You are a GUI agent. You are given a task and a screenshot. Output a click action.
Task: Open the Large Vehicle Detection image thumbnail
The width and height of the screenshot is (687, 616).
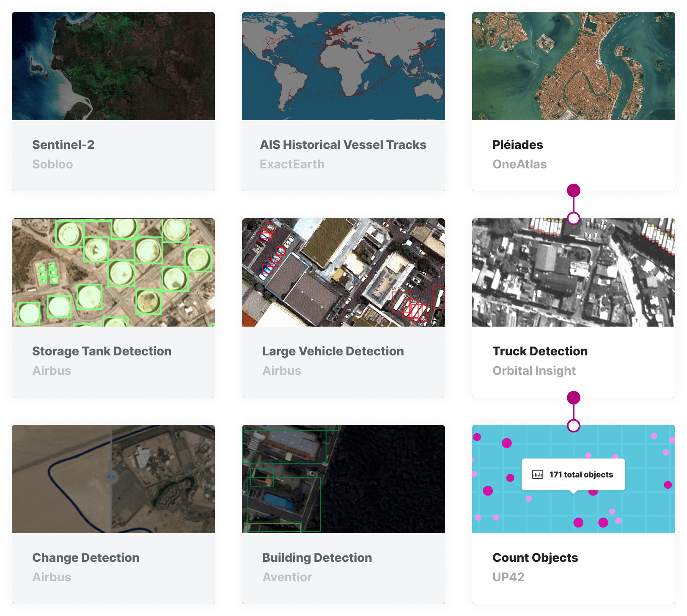click(343, 272)
